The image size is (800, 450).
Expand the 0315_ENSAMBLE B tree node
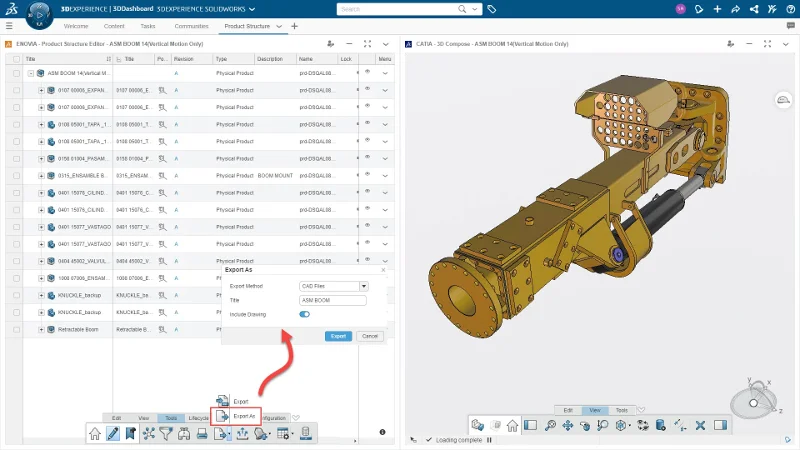click(x=41, y=175)
